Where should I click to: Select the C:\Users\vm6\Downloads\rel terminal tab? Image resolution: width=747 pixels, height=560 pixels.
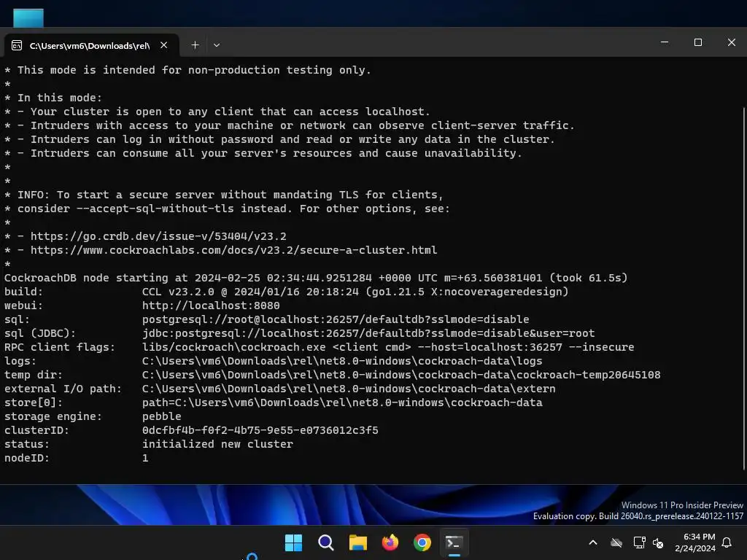pos(91,45)
